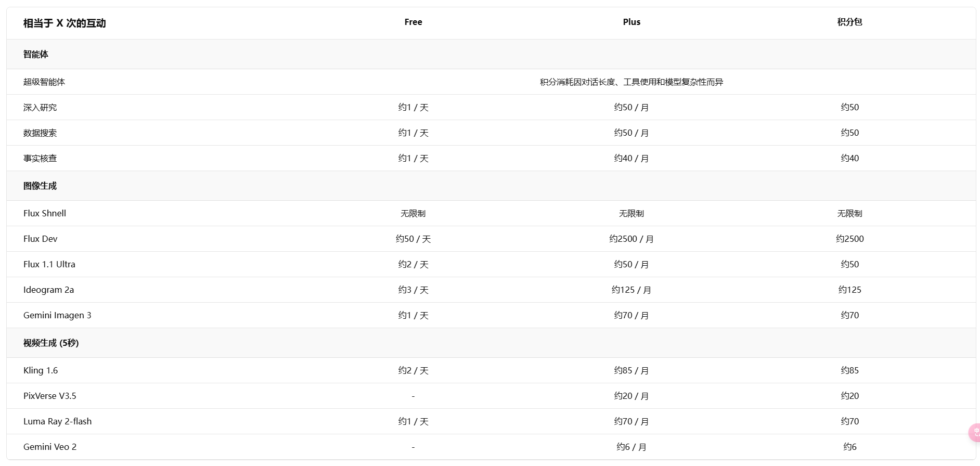Screen dimensions: 980x466
Task: Click Luma Ray 2-flash Plus value 约70 / 月
Action: pyautogui.click(x=631, y=421)
